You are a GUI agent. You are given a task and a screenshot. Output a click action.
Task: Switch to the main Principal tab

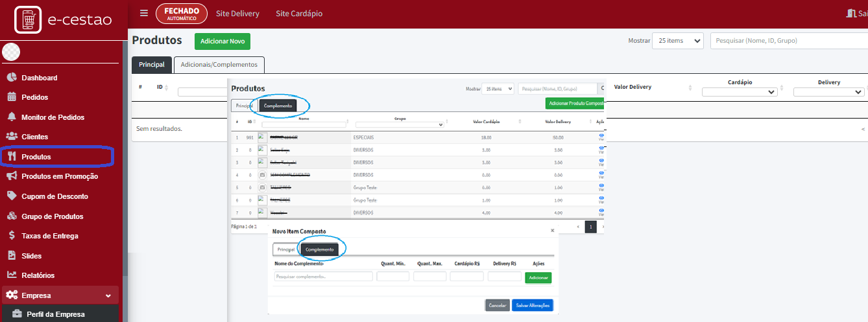152,65
